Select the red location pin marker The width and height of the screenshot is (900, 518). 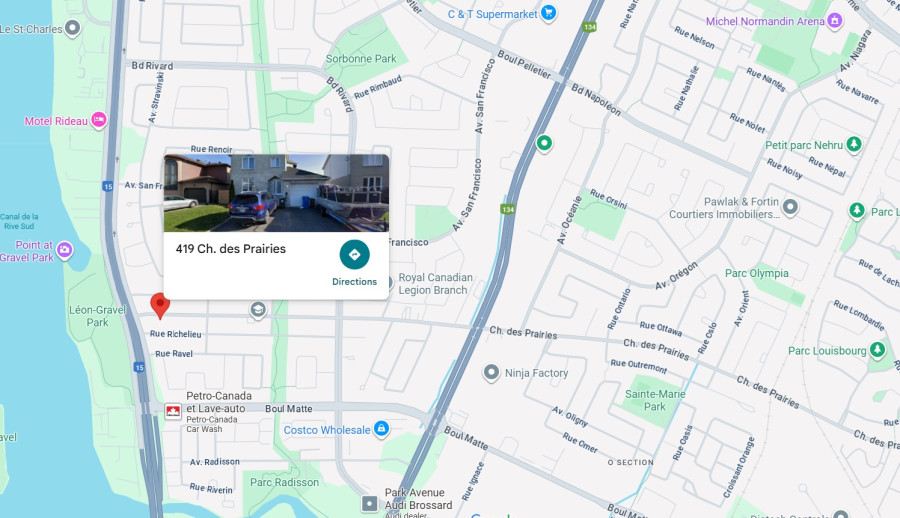point(160,306)
